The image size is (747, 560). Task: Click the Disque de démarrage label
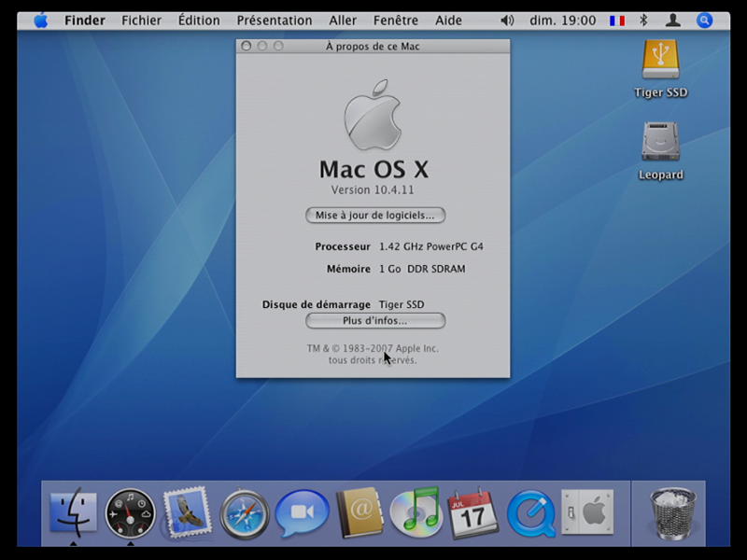[317, 305]
